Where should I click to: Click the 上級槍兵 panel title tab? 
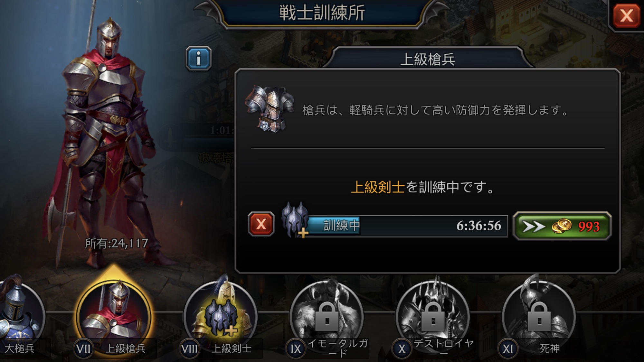(427, 60)
